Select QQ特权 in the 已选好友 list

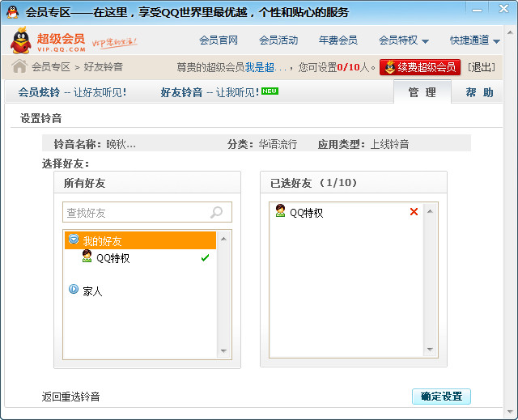(x=346, y=212)
